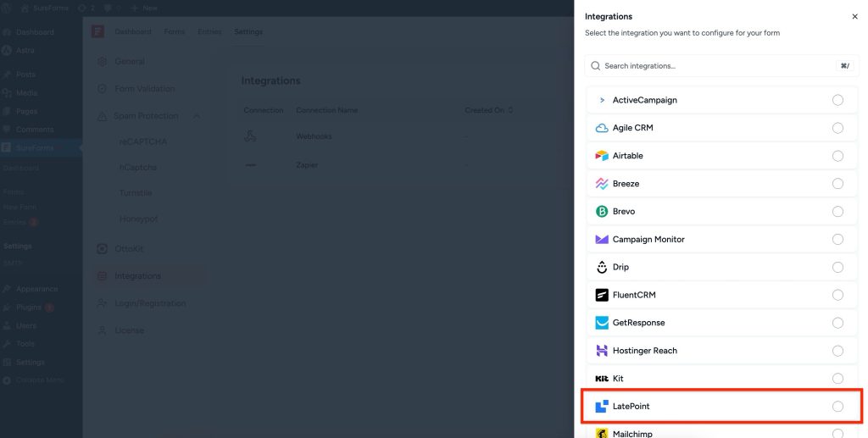Viewport: 868px width, 438px height.
Task: Click the FluentCRM logo icon
Action: point(602,295)
